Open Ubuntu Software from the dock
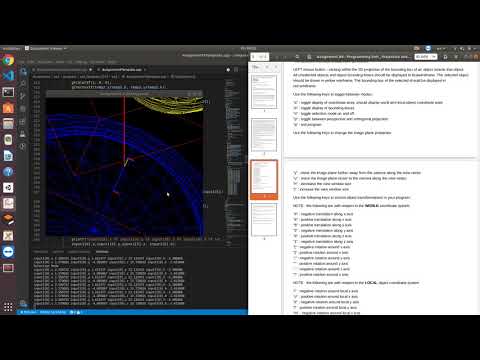The height and width of the screenshot is (360, 480). coord(8,108)
